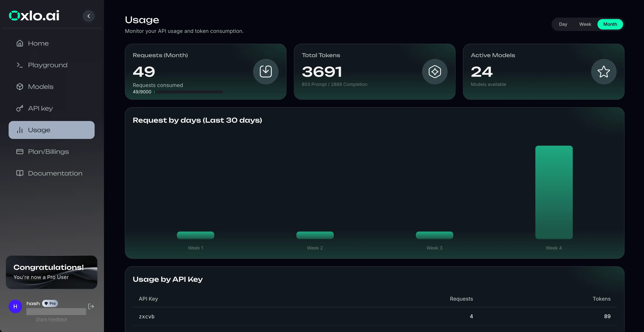Open the Playground from the sidebar icon

(x=20, y=65)
